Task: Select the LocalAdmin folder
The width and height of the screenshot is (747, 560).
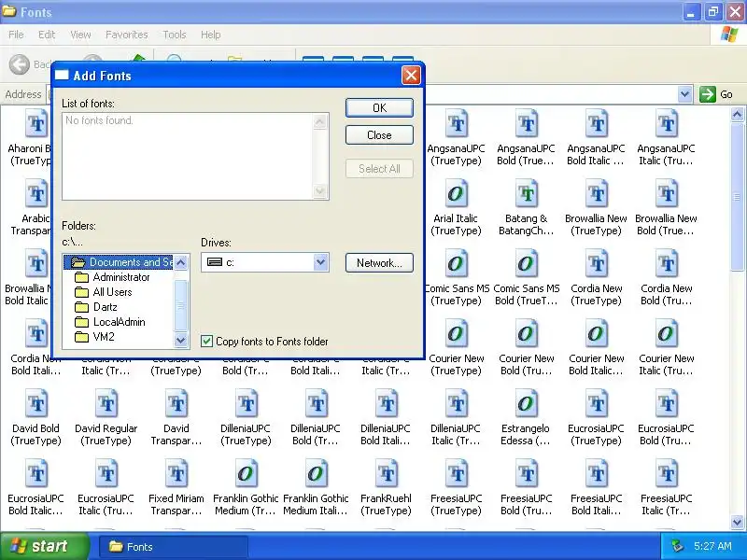Action: point(110,322)
